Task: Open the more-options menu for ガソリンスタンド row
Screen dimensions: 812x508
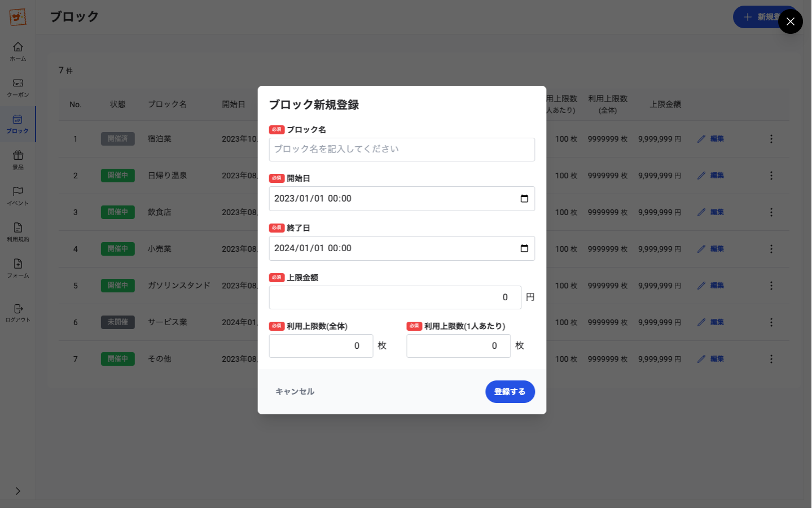Action: click(771, 286)
